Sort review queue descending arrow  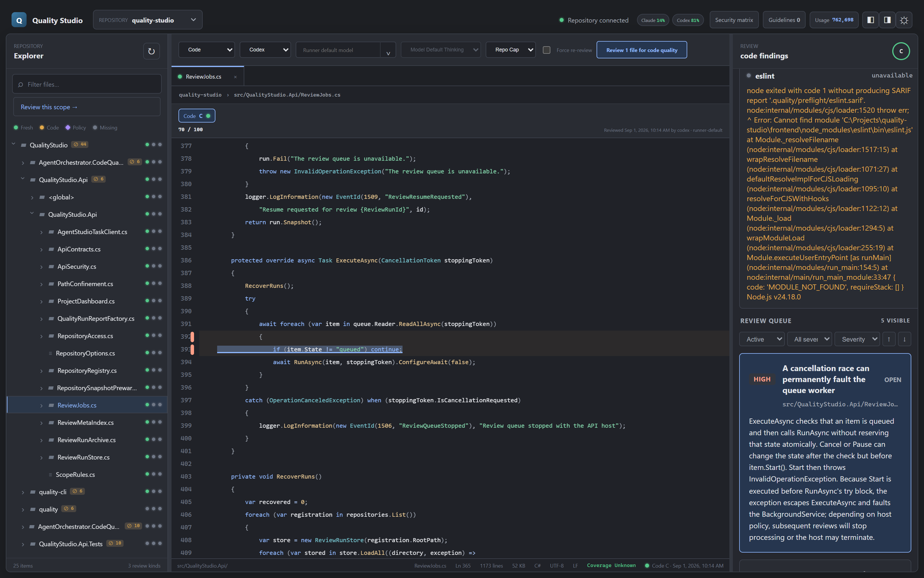click(905, 339)
